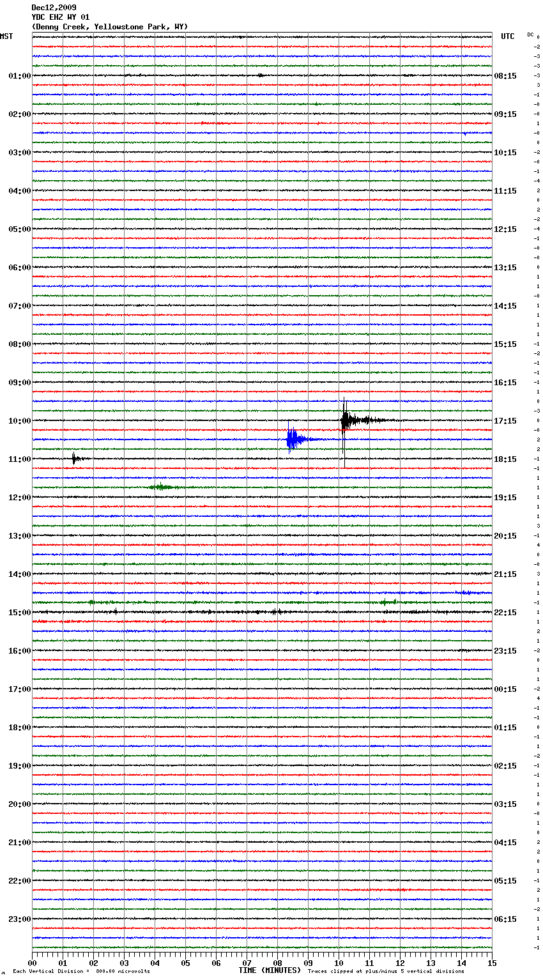Click the 18:15 UTC label
Image resolution: width=543 pixels, height=980 pixels.
505,459
